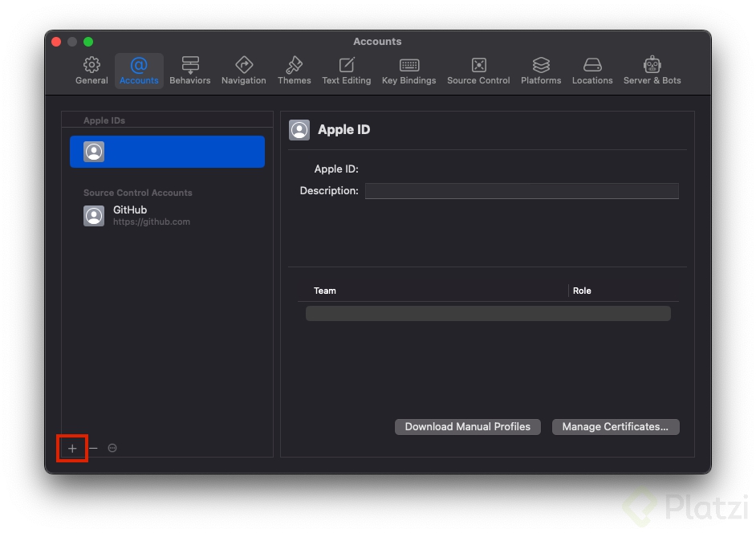The height and width of the screenshot is (533, 756).
Task: Open the Themes preferences tab
Action: (x=294, y=71)
